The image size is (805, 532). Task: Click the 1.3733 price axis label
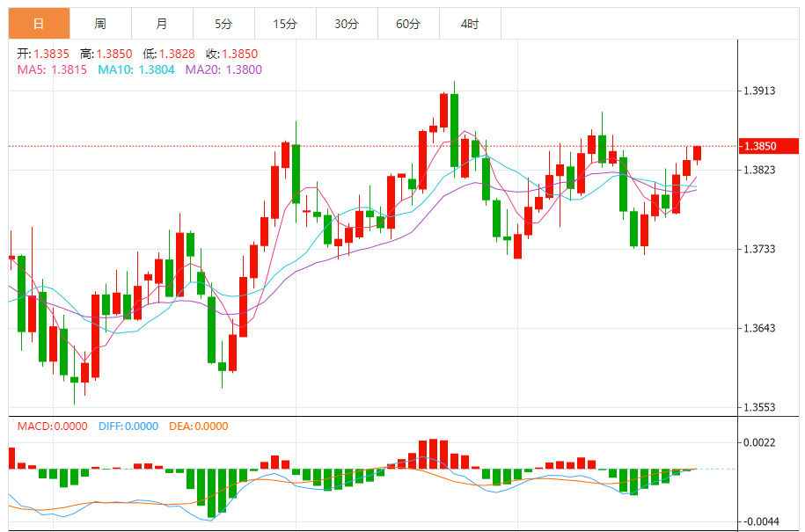point(760,249)
